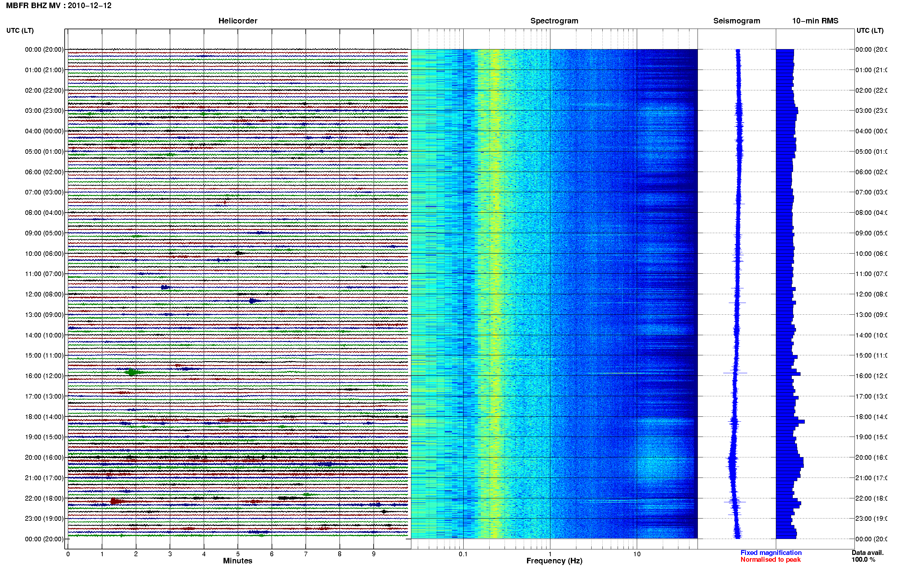
Task: Click the left "19:00 (15:00)" time label
Action: pyautogui.click(x=44, y=437)
